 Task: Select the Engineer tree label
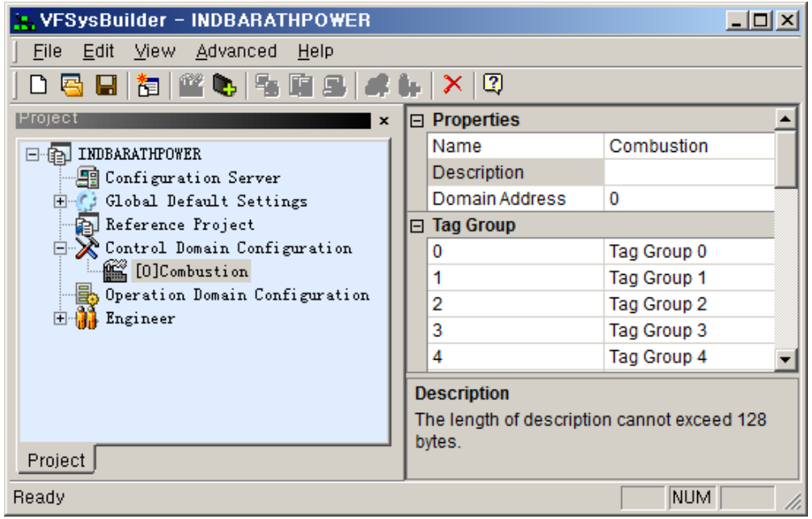[140, 319]
